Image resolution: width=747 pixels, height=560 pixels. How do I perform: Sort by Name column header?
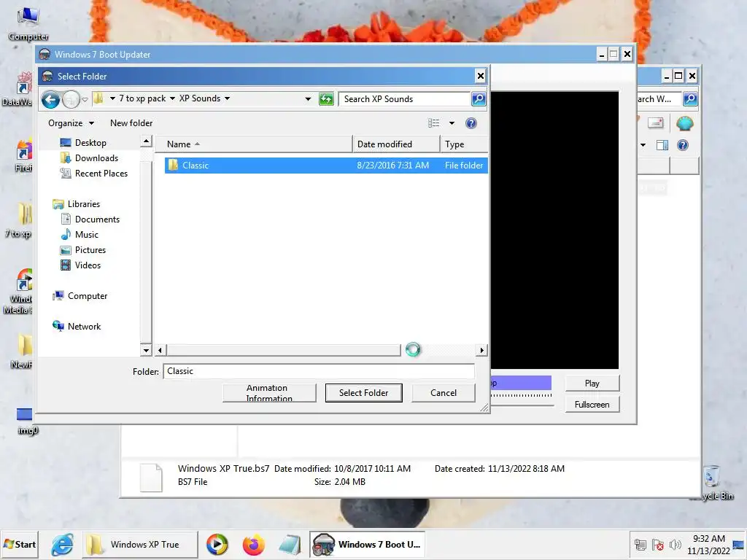click(255, 144)
